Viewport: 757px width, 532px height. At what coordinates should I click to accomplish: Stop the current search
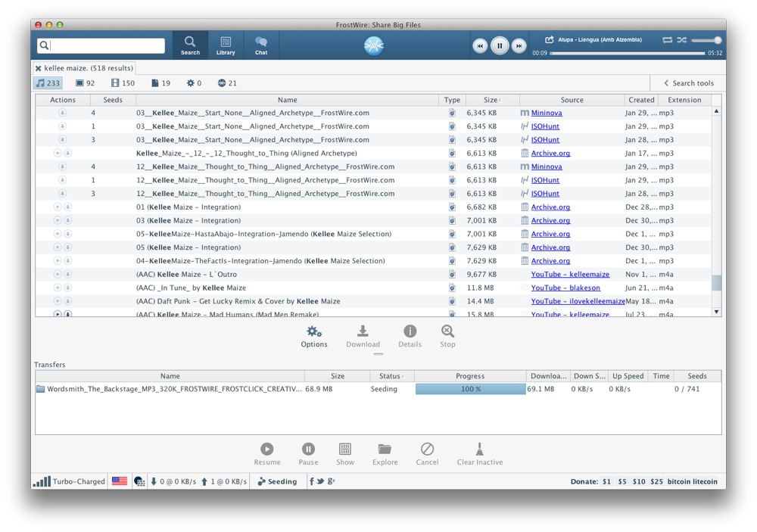click(x=447, y=337)
